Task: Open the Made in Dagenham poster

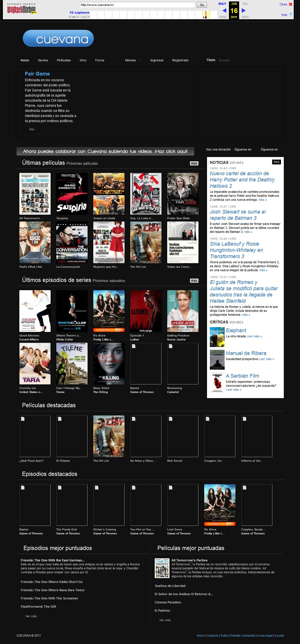Action: [x=109, y=242]
